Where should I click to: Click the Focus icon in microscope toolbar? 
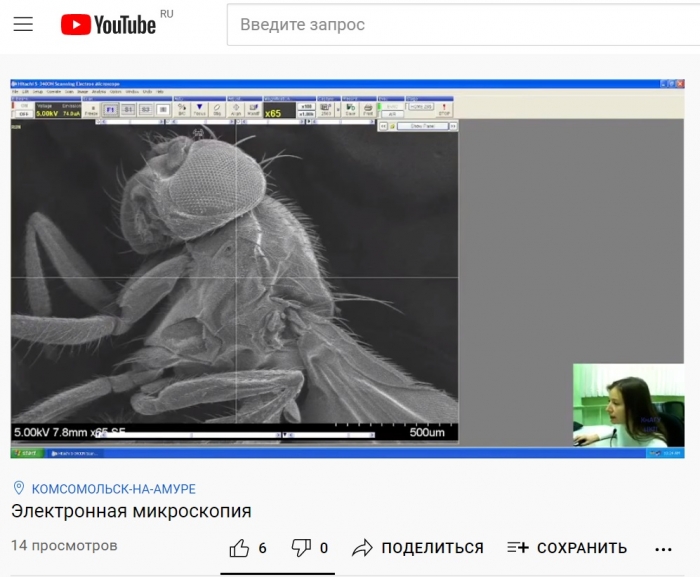click(x=199, y=109)
